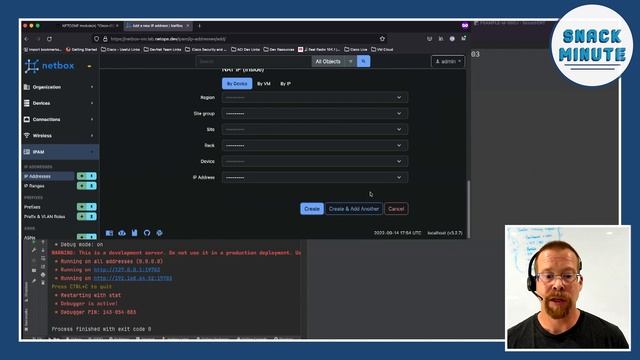Viewport: 640px width, 360px height.
Task: Open the 127.0.0.1 URL in the terminal
Action: (x=127, y=270)
